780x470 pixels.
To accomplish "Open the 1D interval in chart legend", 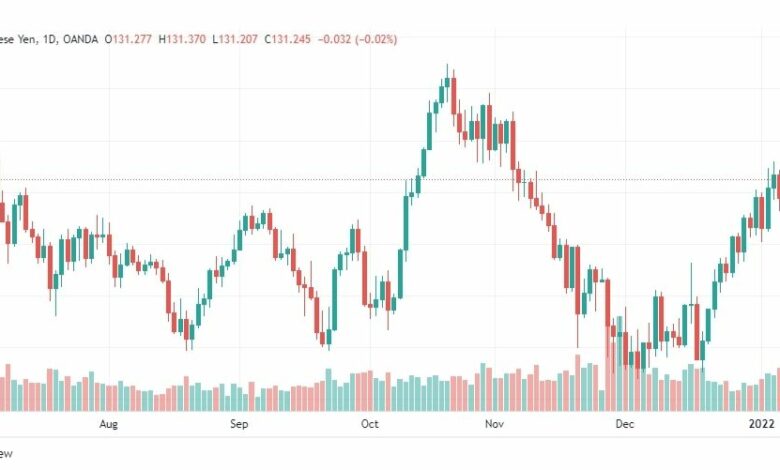I will coord(50,39).
